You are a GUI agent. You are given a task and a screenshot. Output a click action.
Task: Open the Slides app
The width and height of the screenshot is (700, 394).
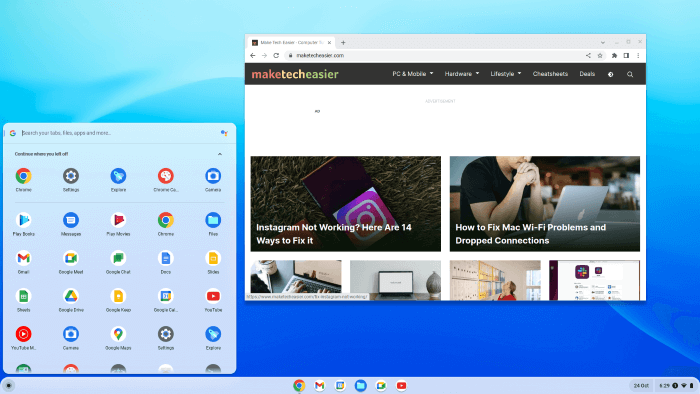click(x=213, y=258)
